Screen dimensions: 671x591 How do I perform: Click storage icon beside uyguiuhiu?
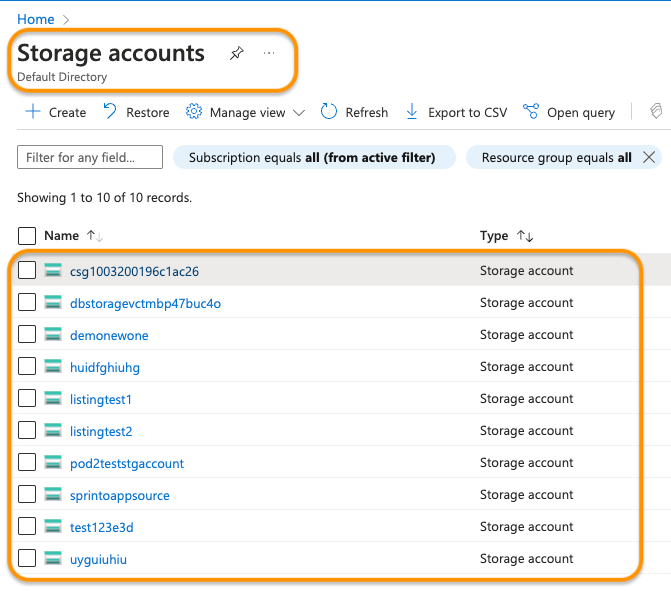(x=53, y=558)
